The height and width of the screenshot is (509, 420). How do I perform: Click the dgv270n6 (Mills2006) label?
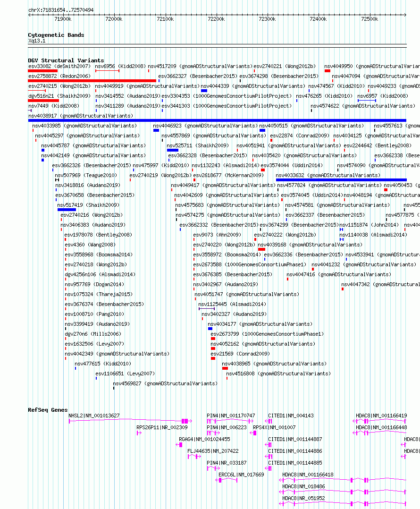93,334
